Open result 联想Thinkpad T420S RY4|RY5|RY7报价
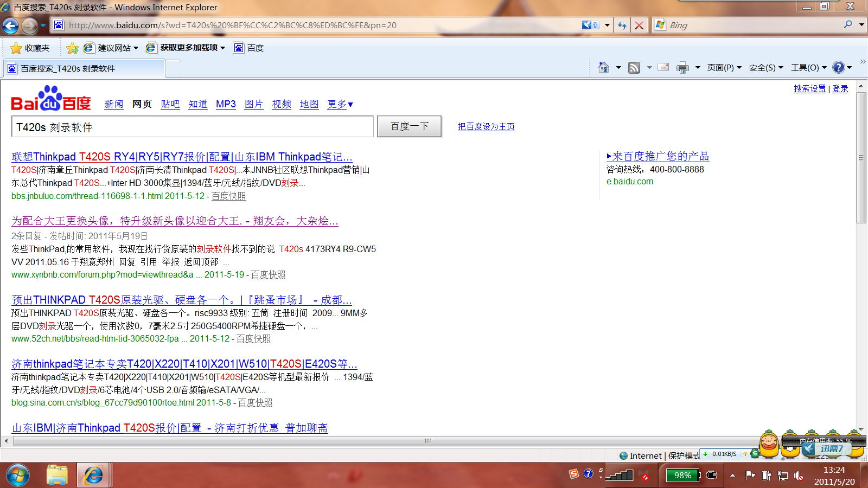The width and height of the screenshot is (868, 488). [182, 157]
